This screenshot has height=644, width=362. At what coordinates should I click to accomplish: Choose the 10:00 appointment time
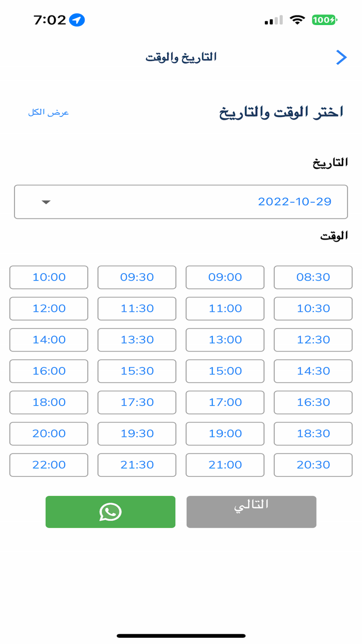pos(49,277)
